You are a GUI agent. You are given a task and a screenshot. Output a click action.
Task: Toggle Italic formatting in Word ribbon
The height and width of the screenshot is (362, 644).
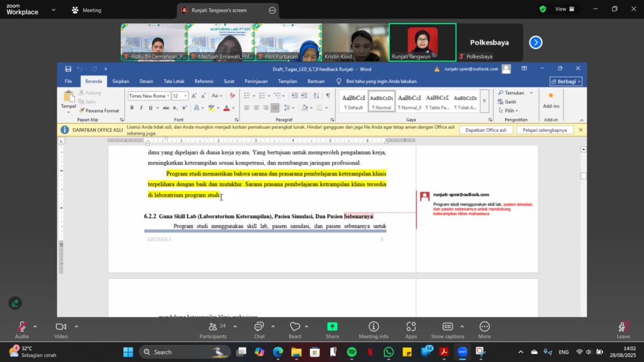point(141,108)
